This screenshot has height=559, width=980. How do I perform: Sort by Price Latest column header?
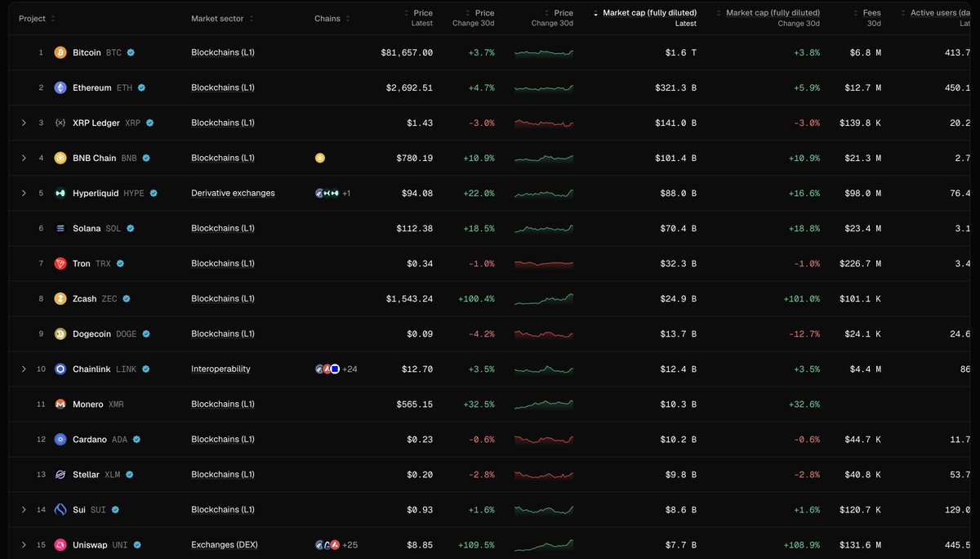pos(418,18)
